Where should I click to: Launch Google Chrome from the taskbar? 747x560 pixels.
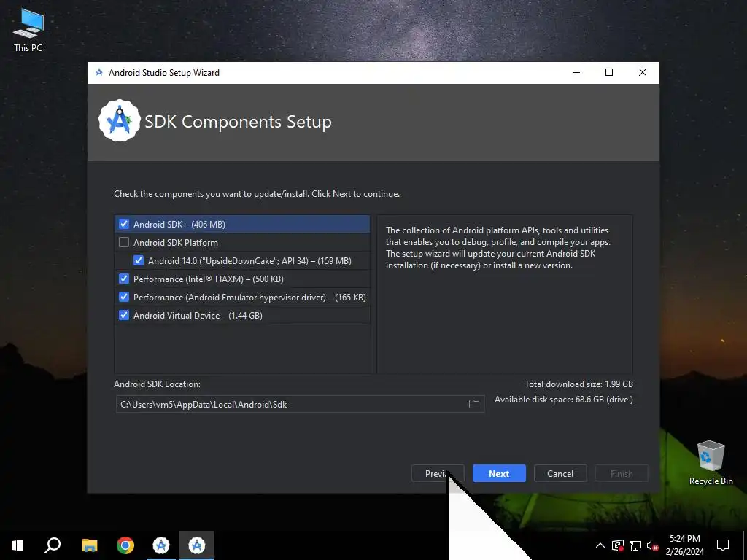(x=125, y=545)
